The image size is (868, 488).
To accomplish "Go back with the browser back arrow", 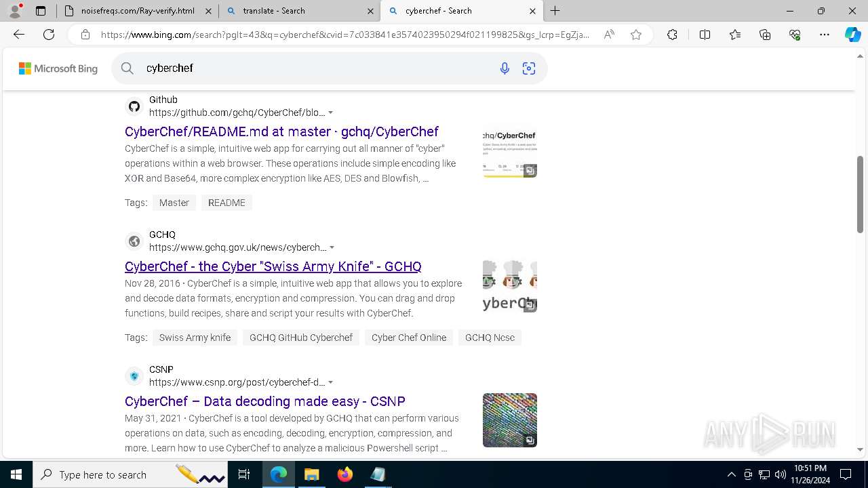I will tap(19, 35).
